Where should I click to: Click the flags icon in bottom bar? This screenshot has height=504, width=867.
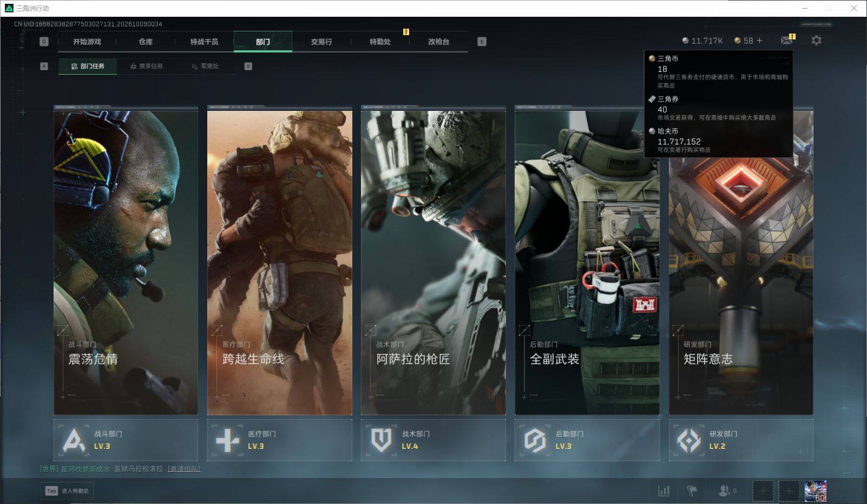point(692,491)
